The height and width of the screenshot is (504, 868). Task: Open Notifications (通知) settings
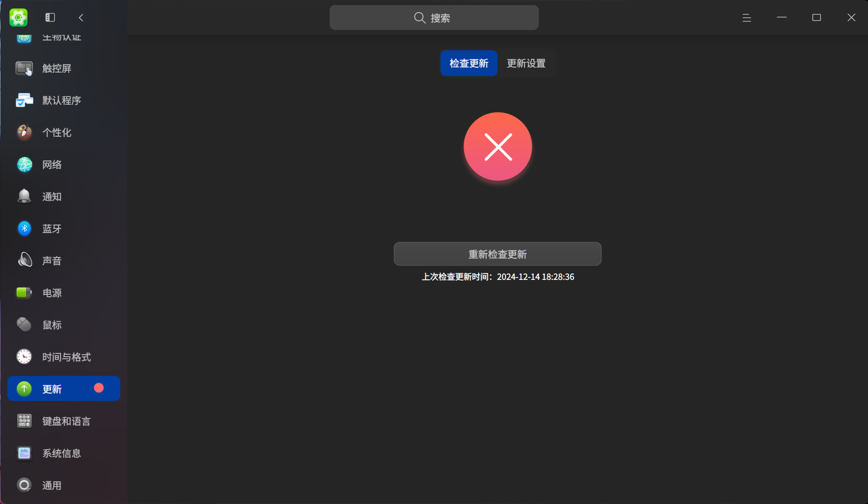coord(51,196)
